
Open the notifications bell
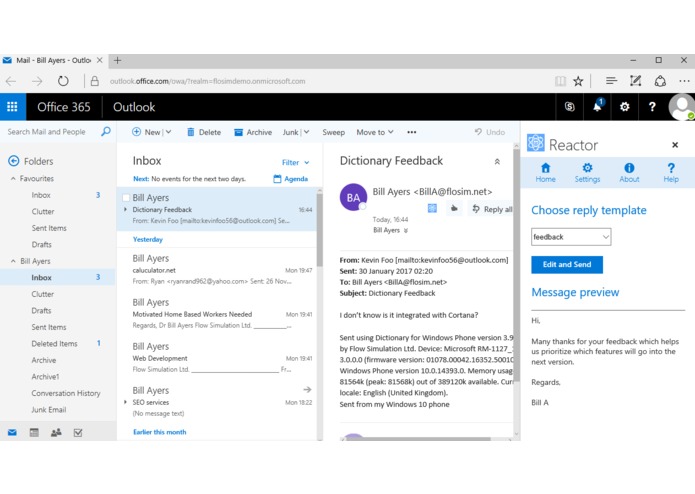597,106
